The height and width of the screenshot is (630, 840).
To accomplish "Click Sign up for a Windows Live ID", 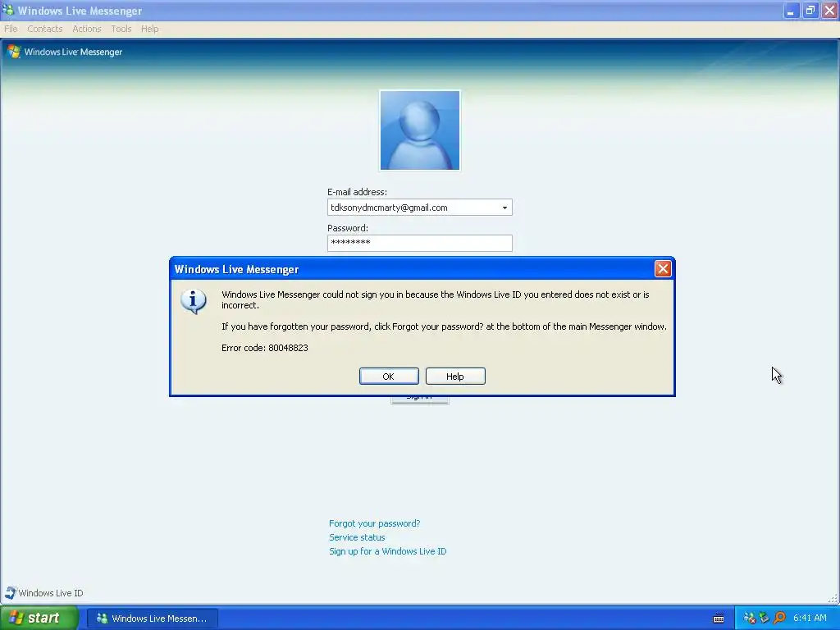I will (387, 551).
